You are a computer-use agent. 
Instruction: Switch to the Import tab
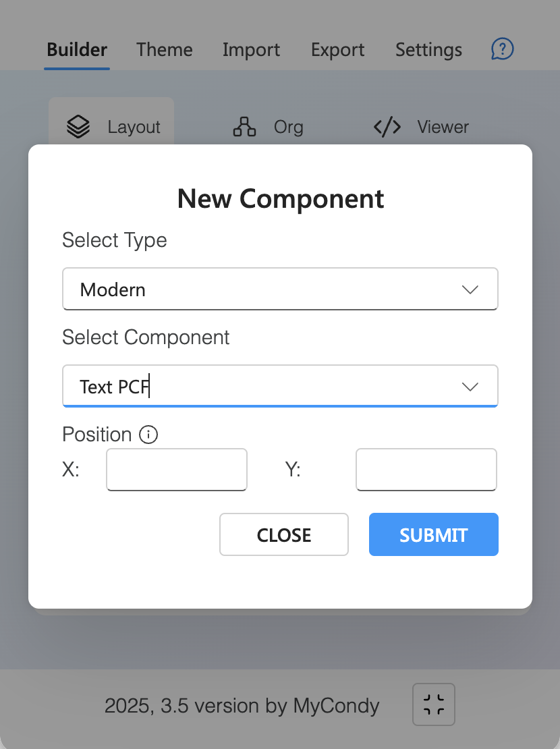pyautogui.click(x=252, y=50)
